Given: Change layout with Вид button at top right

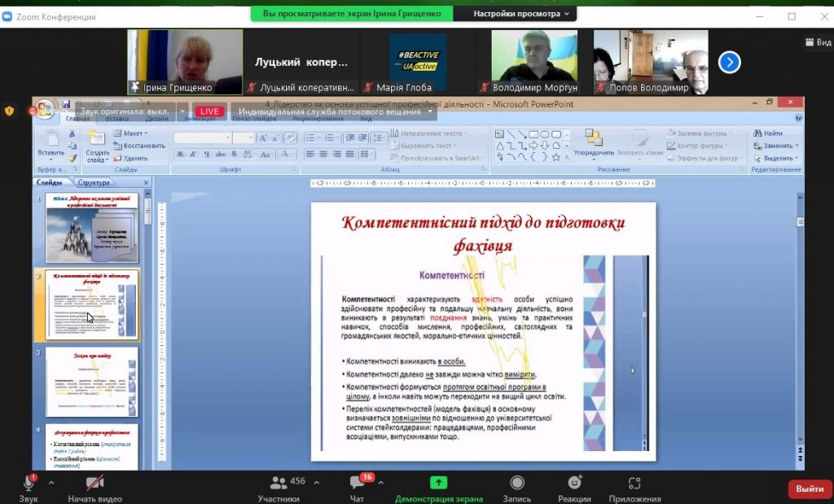Looking at the screenshot, I should click(817, 42).
